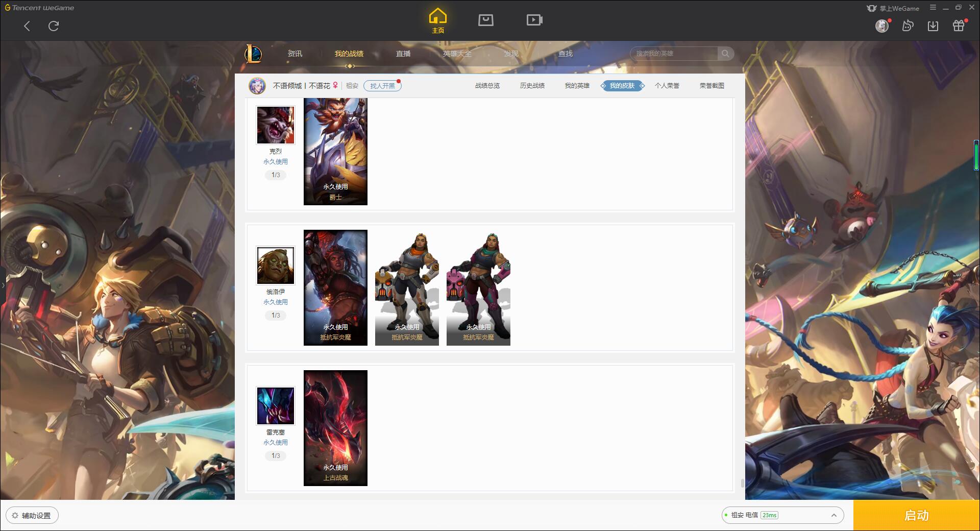Viewport: 980px width, 531px height.
Task: Switch to the 查找 tab
Action: (x=566, y=54)
